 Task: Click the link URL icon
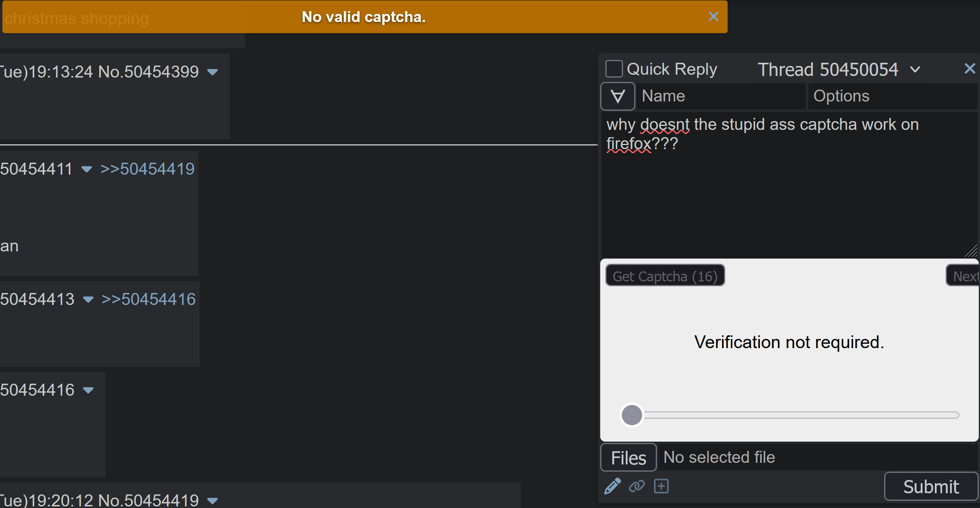click(x=637, y=486)
